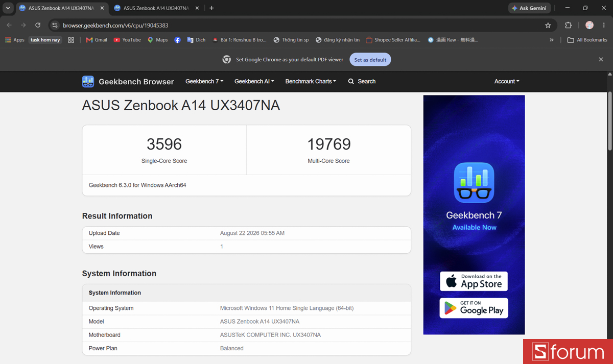Open the Chrome three-dot menu
This screenshot has width=613, height=364.
[x=604, y=25]
